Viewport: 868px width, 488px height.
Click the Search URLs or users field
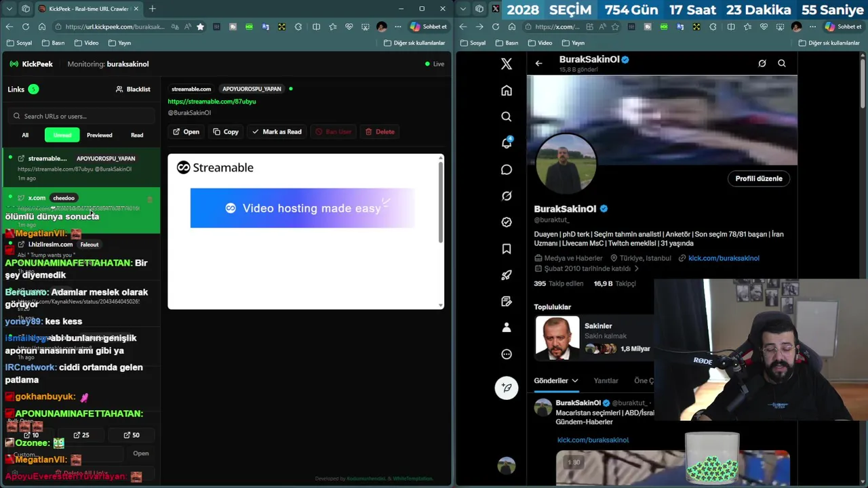[x=82, y=116]
